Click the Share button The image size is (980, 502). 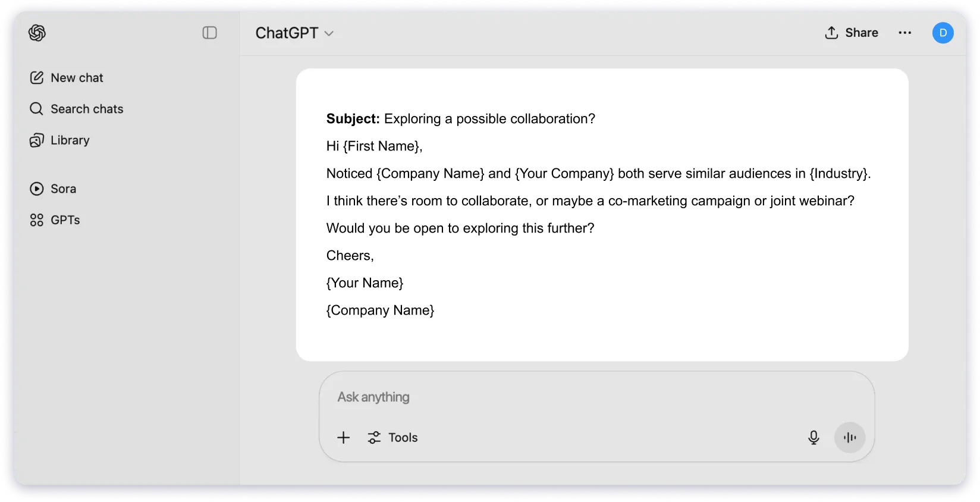point(852,33)
